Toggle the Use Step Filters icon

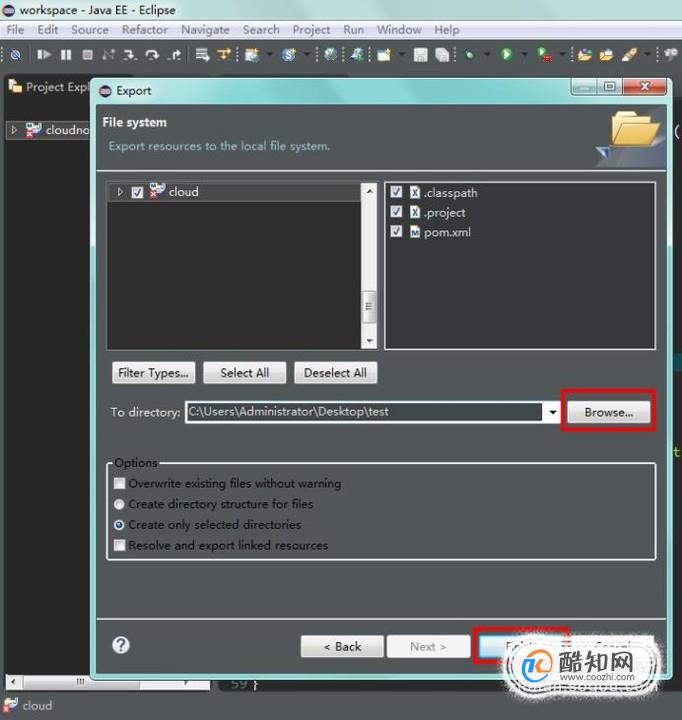[224, 55]
